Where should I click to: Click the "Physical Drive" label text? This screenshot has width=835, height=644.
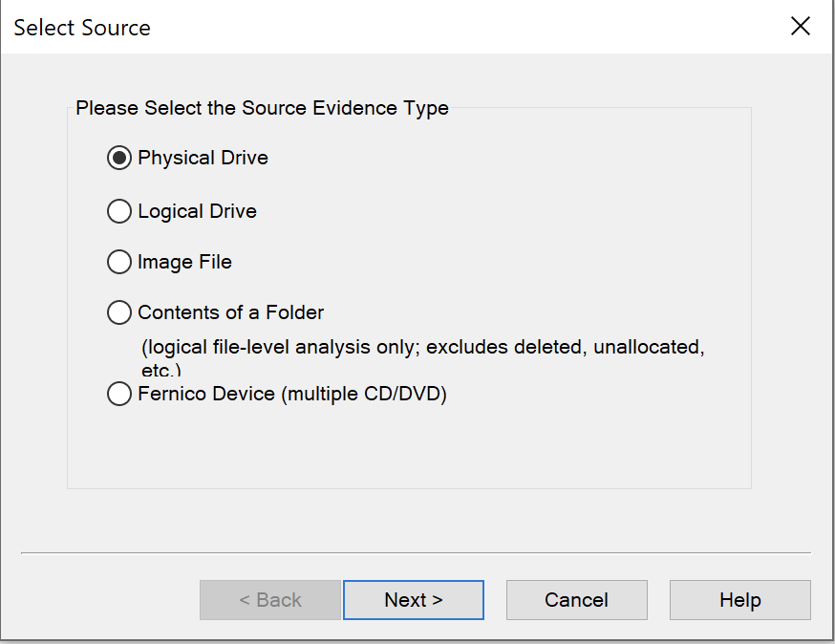click(203, 158)
